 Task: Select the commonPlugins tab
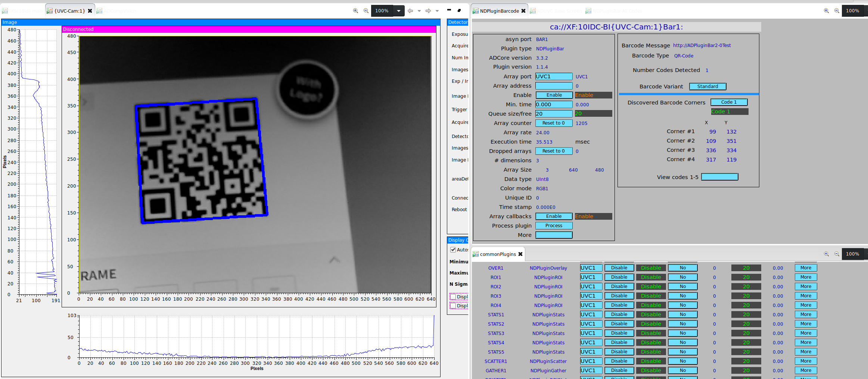(498, 254)
